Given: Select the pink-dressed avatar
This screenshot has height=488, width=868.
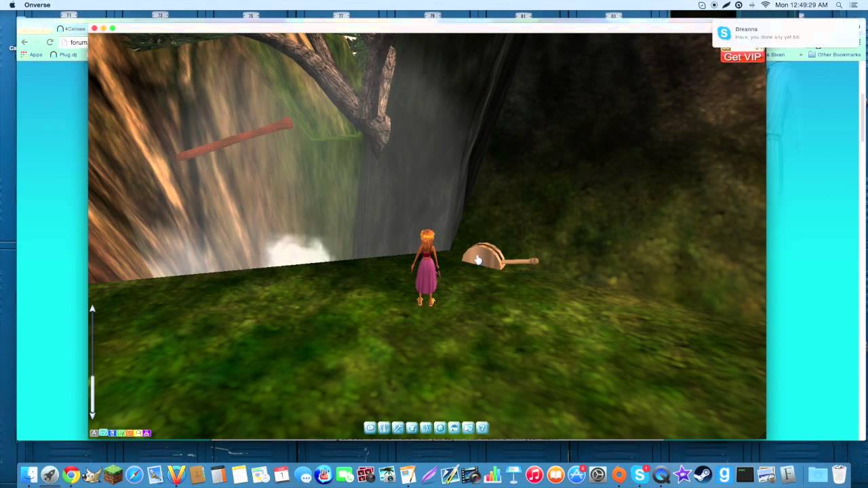Looking at the screenshot, I should (x=427, y=268).
